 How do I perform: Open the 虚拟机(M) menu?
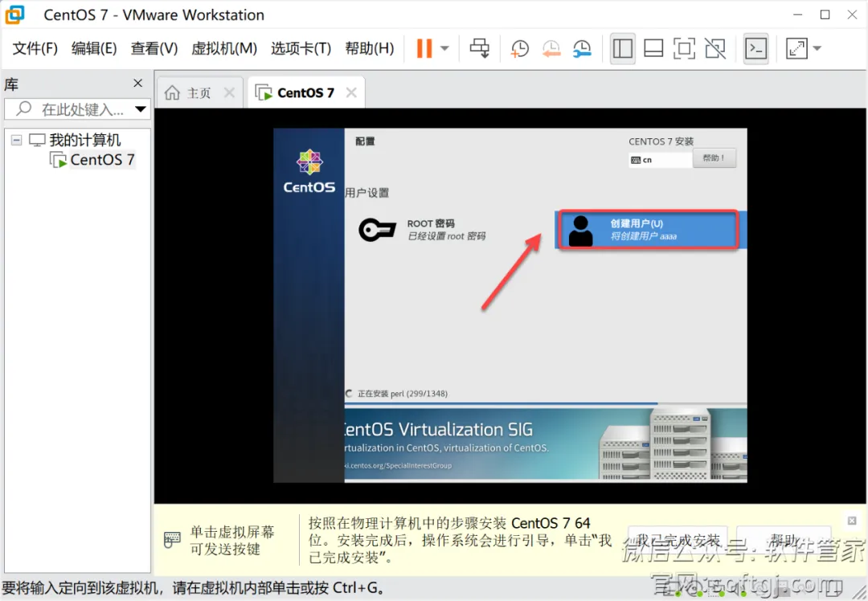[224, 49]
